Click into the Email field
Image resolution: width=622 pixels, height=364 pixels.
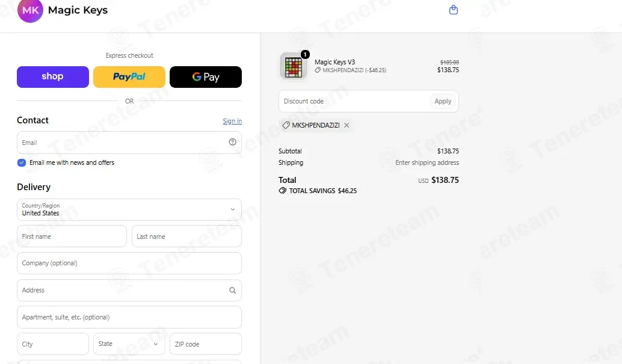[x=123, y=143]
